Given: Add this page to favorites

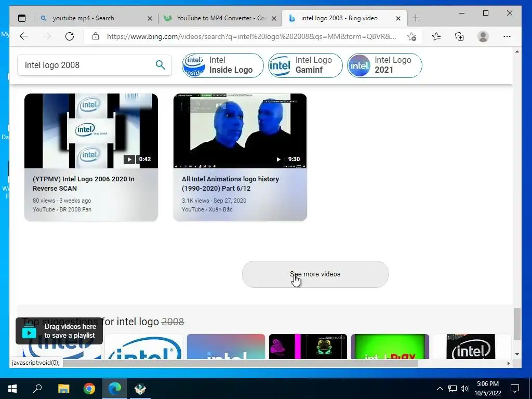Looking at the screenshot, I should [x=411, y=36].
